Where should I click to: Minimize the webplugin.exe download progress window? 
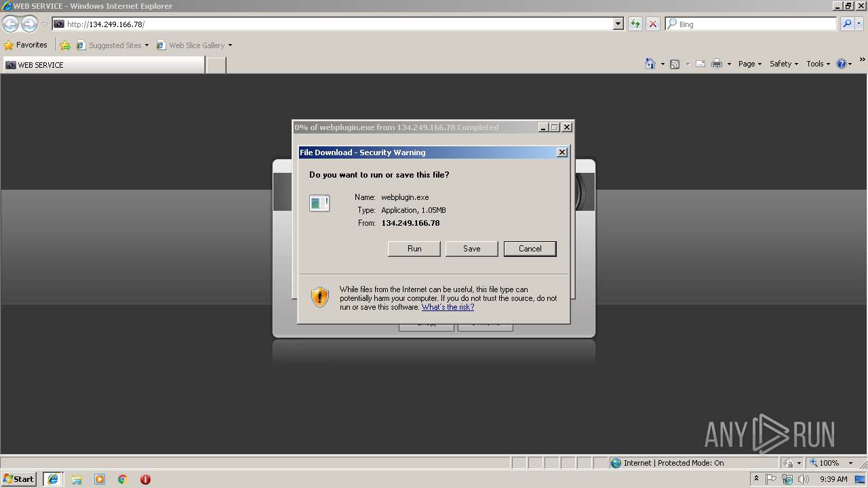(x=543, y=127)
